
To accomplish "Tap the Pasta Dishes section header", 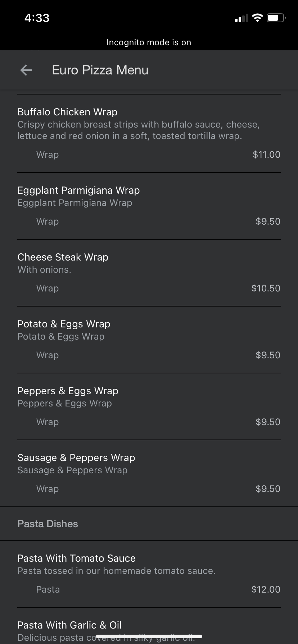I will click(48, 524).
